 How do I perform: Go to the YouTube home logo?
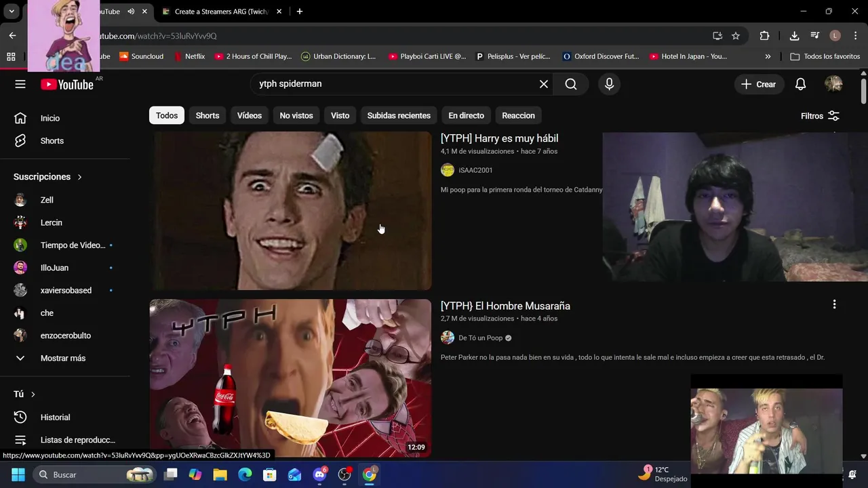coord(66,85)
